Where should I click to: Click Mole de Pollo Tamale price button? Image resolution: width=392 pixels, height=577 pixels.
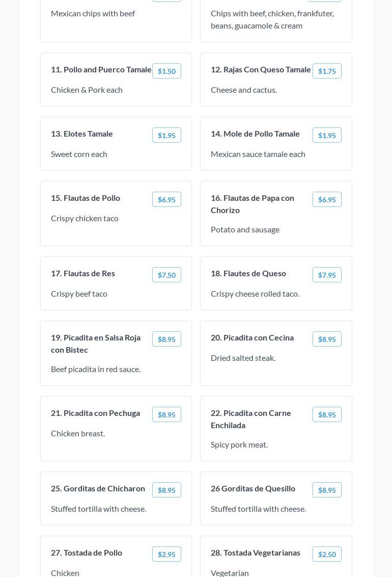pos(327,136)
